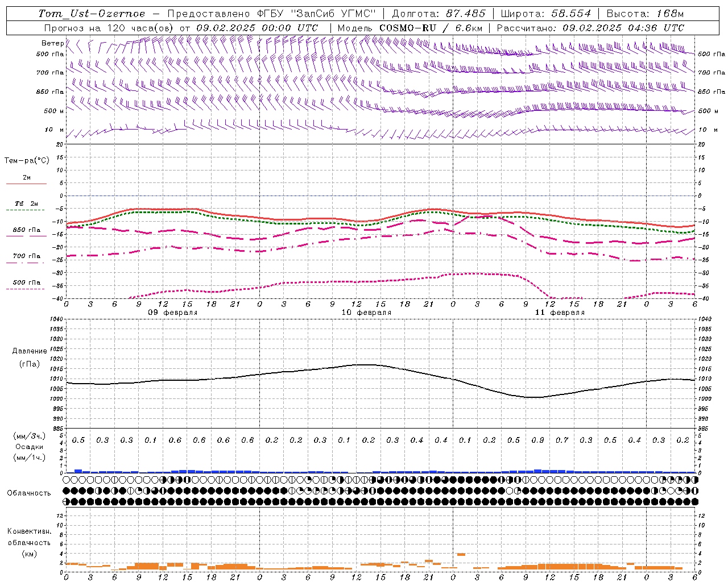Click the 'Осадки' precipitation label
728x582 pixels.
point(30,447)
